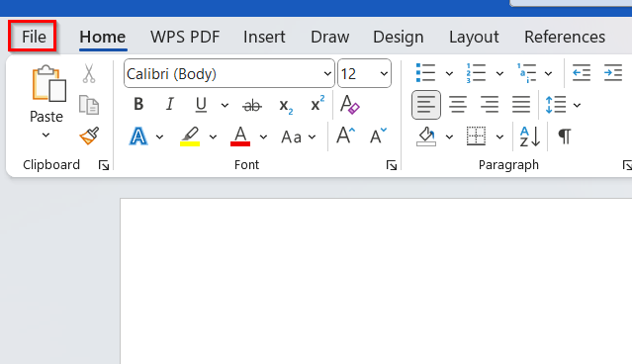
Task: Expand line spacing dropdown arrow
Action: 577,105
